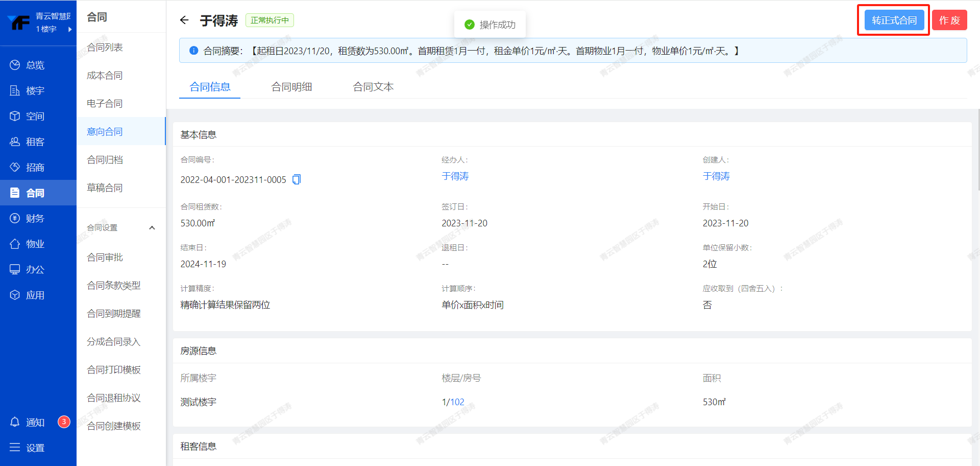Click the 转正式合同 button

[894, 20]
